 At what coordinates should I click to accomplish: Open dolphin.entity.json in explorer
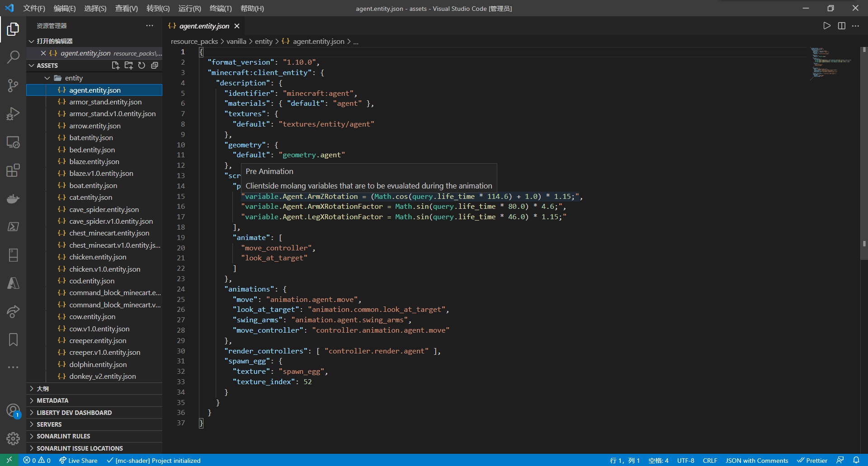pyautogui.click(x=94, y=364)
